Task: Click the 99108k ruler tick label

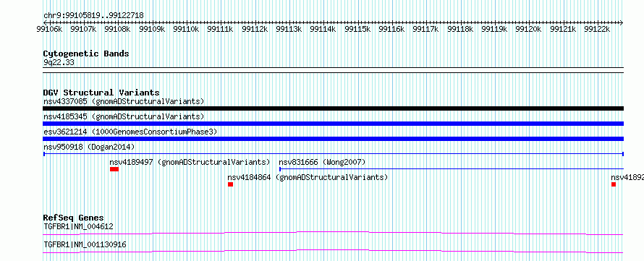Action: pyautogui.click(x=117, y=29)
